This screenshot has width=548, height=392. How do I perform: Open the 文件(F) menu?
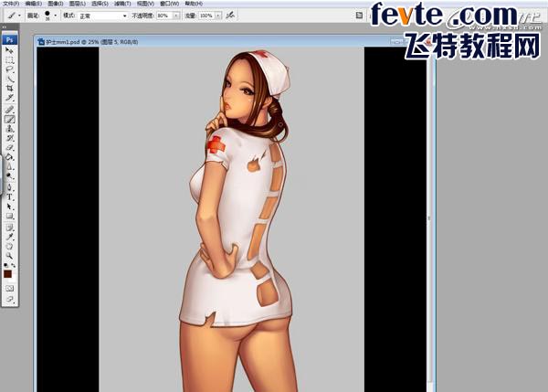pyautogui.click(x=11, y=4)
